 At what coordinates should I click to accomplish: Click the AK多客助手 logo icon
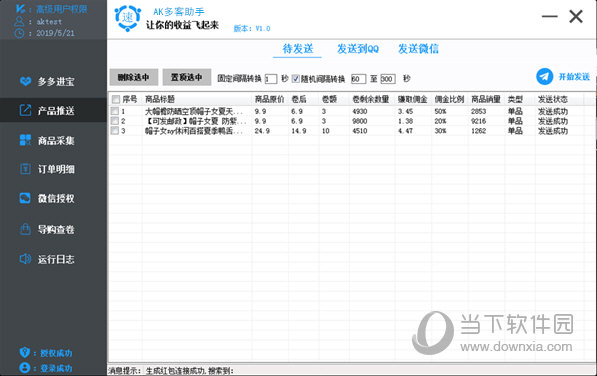click(x=128, y=18)
